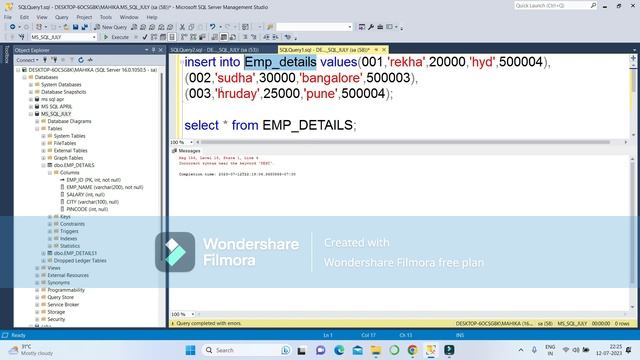Click the Cut scissors icon
Viewport: 640px width, 360px height.
click(182, 27)
